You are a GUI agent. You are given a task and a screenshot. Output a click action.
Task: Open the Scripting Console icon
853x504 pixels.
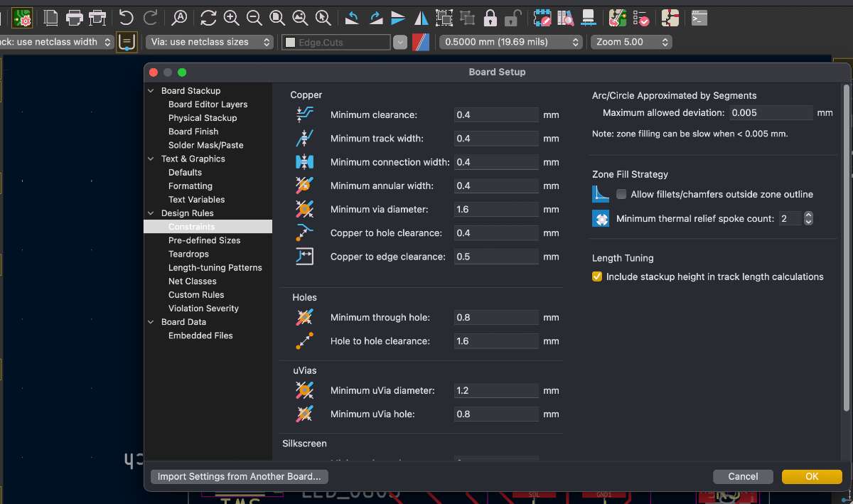click(x=699, y=17)
